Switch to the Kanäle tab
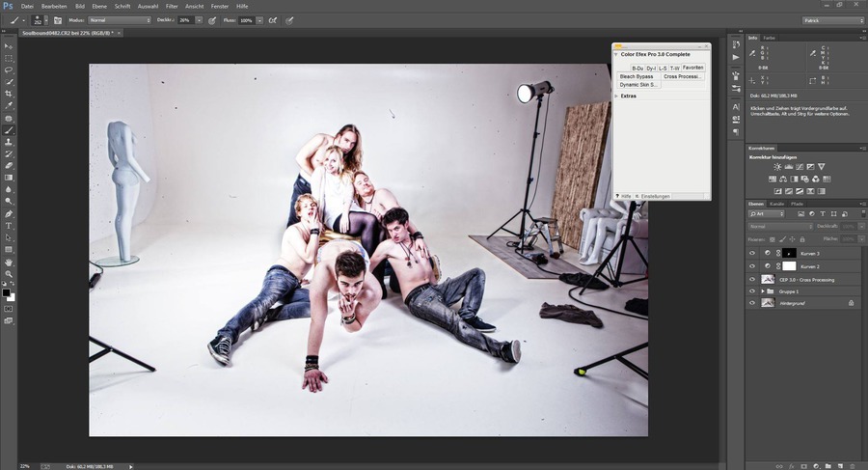Screen dimensions: 868x470 [x=776, y=204]
